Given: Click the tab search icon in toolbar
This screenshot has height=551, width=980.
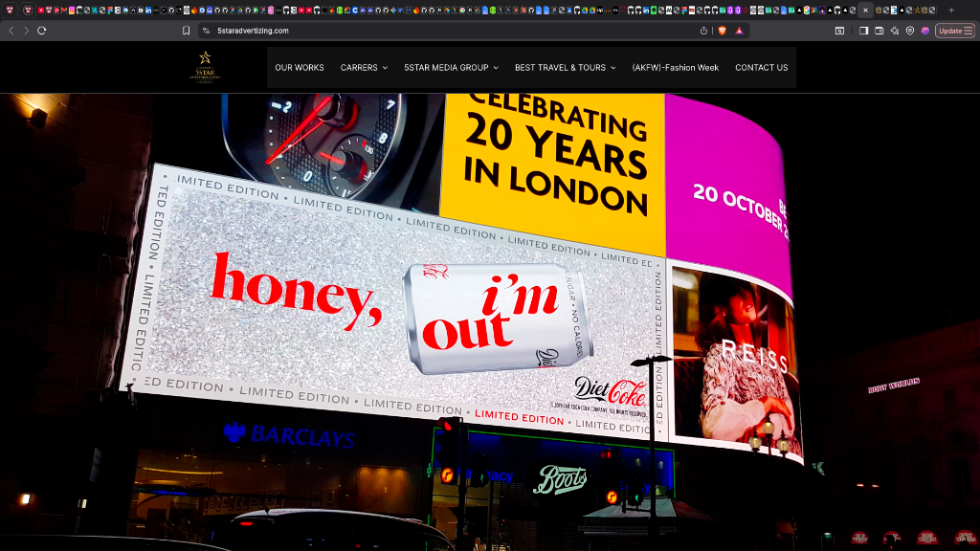Looking at the screenshot, I should tap(840, 31).
